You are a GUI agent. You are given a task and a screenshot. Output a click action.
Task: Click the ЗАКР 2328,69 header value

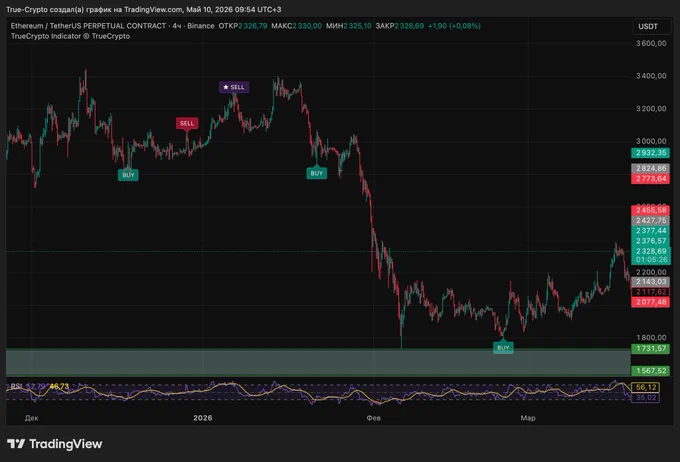(x=400, y=26)
